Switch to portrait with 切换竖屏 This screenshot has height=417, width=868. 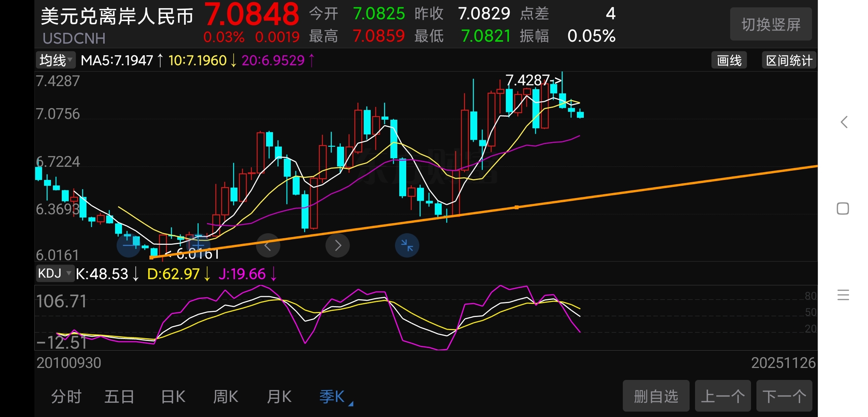(771, 24)
